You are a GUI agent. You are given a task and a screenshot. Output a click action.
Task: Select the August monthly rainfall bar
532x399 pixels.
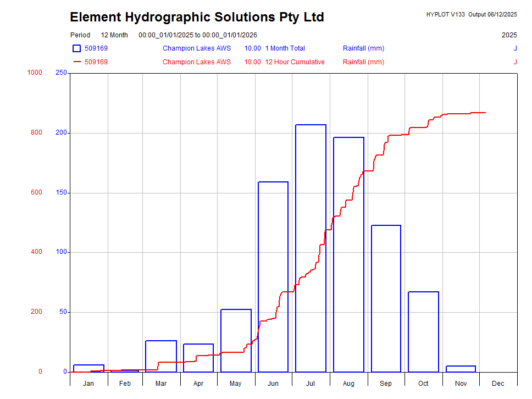(x=348, y=254)
